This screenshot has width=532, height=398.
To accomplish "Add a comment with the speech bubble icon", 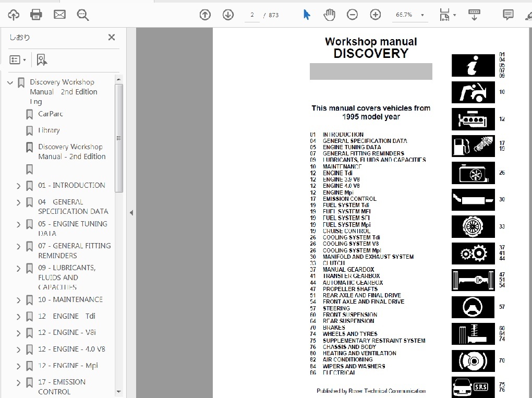I will point(508,15).
